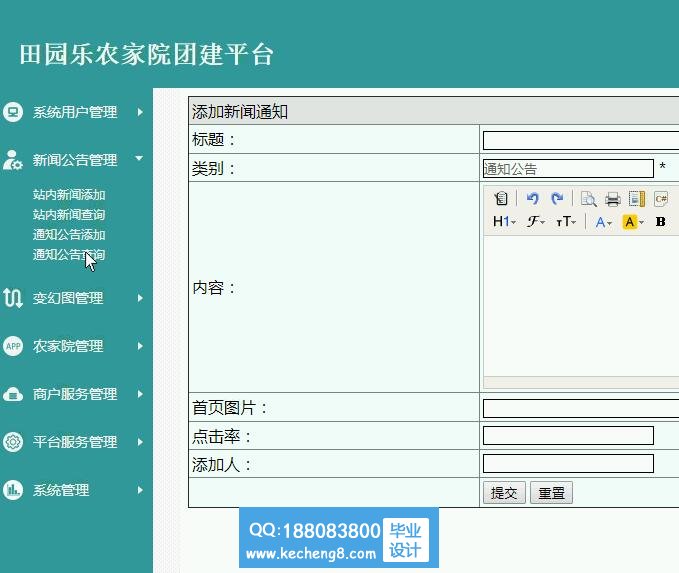Insert code with the C# icon
This screenshot has width=679, height=573.
coord(661,199)
